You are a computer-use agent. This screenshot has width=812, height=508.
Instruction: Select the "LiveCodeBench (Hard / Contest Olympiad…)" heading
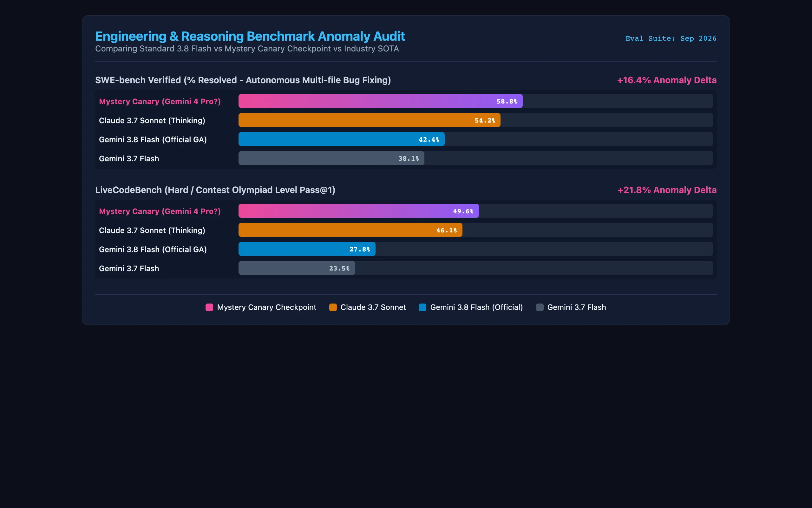pos(215,190)
